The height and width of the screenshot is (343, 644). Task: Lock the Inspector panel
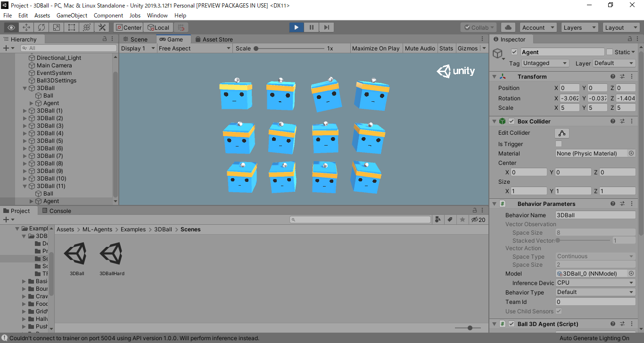click(630, 39)
